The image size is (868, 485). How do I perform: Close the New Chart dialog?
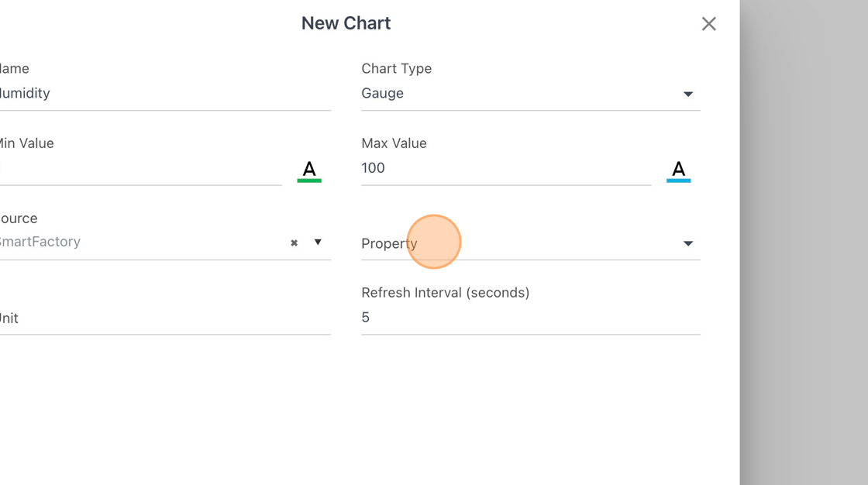click(x=708, y=24)
